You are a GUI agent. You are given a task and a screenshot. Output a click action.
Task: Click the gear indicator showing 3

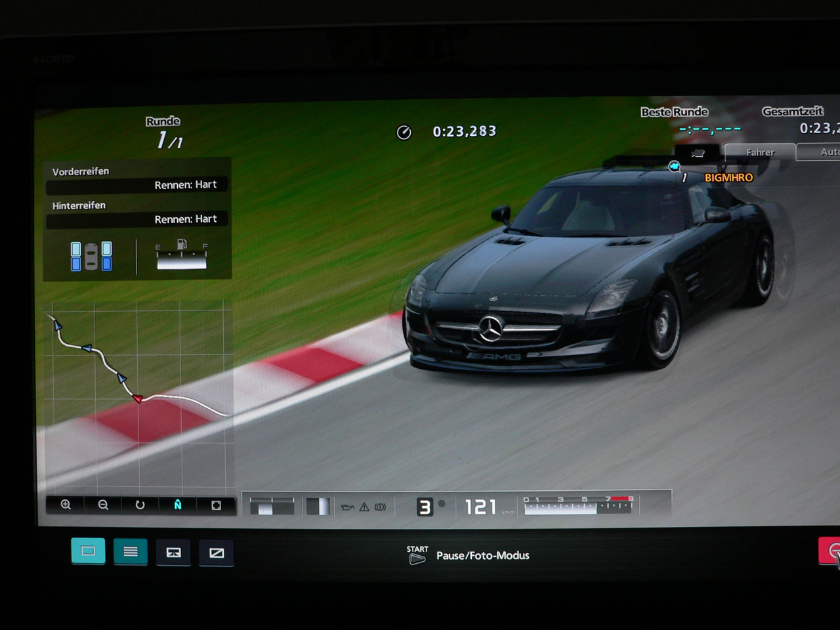[425, 507]
